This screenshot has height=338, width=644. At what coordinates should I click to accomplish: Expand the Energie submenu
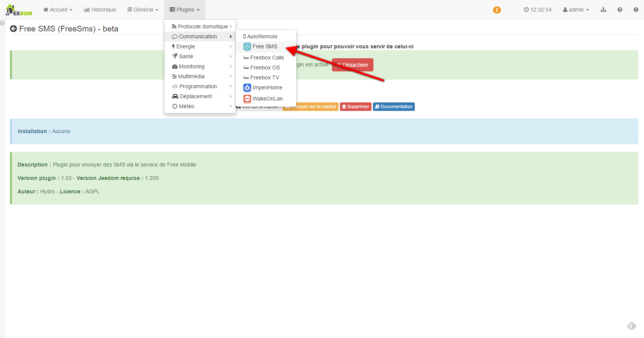(200, 46)
